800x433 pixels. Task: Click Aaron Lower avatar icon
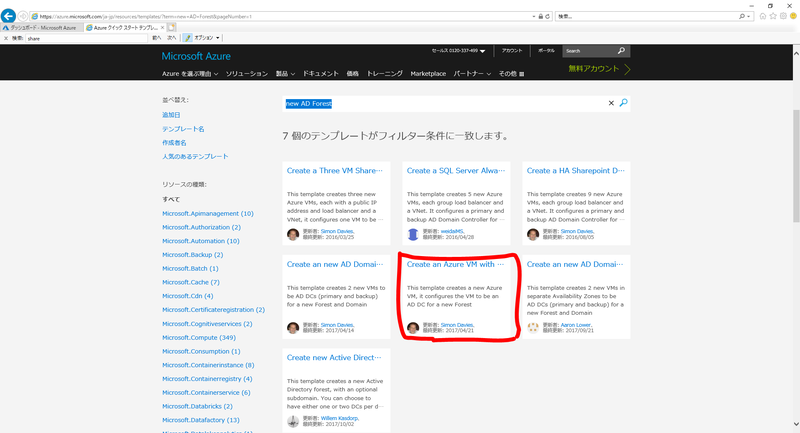tap(533, 327)
